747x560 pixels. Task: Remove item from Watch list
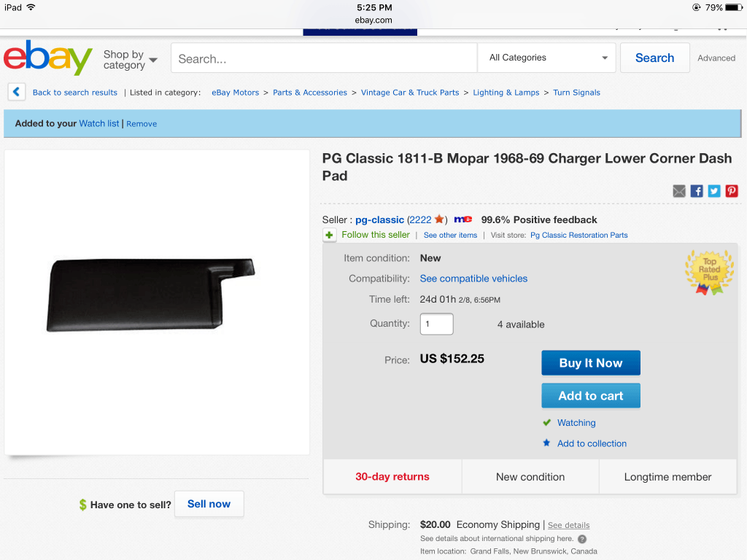coord(142,124)
